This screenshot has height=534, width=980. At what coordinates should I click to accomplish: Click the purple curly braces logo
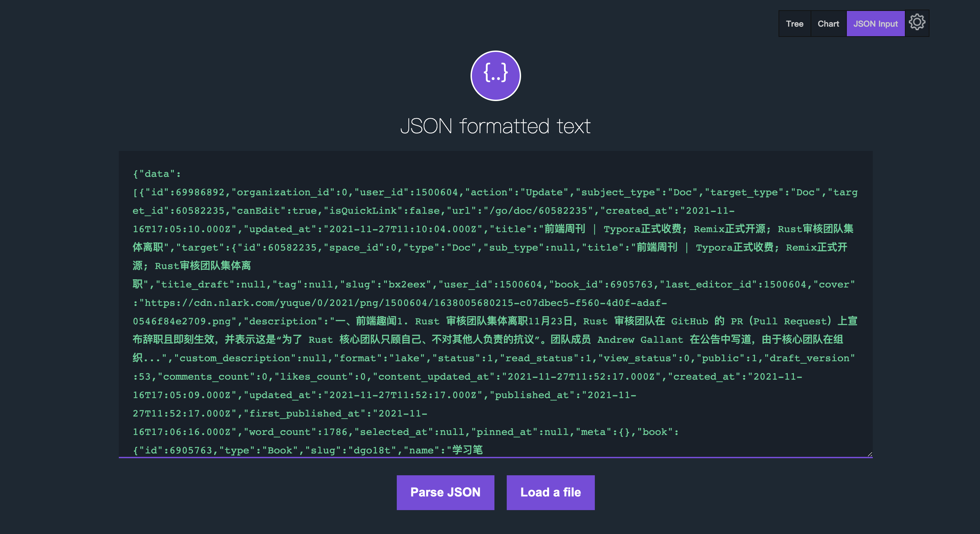tap(495, 75)
